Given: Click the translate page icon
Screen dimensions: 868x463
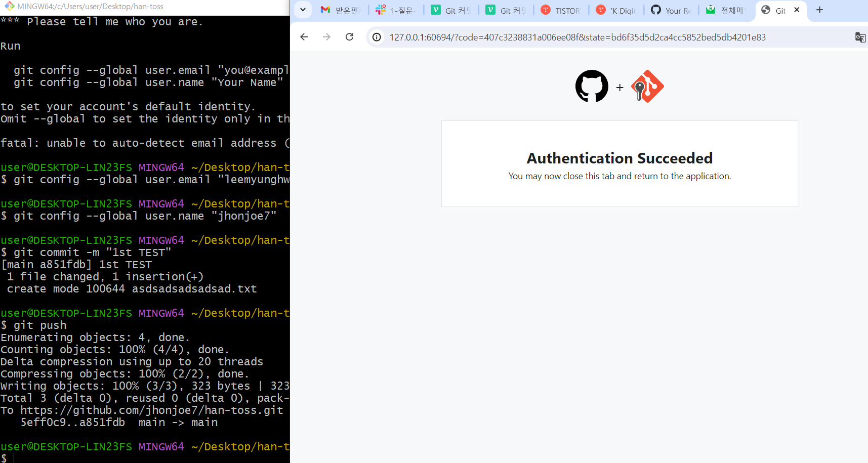Looking at the screenshot, I should pyautogui.click(x=860, y=37).
